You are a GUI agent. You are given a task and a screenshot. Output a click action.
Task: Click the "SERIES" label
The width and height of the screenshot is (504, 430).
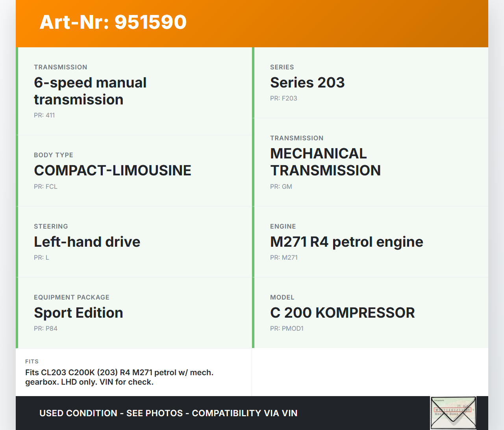pyautogui.click(x=282, y=67)
